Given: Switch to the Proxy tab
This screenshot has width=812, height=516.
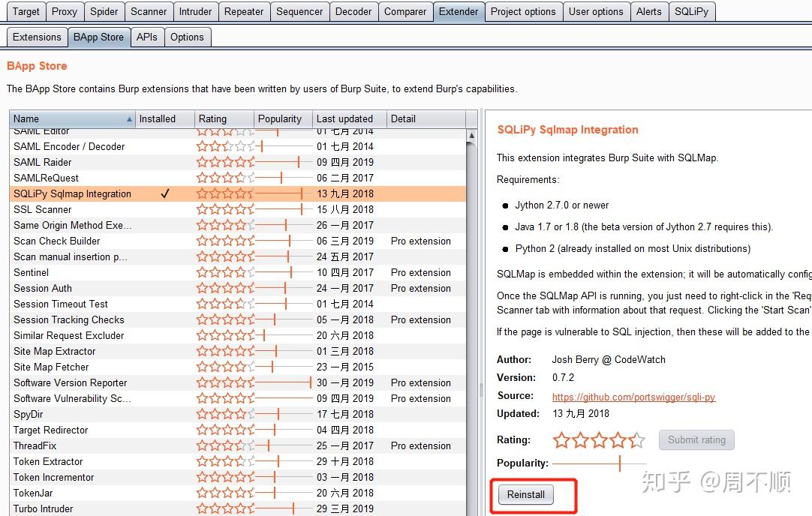Looking at the screenshot, I should click(65, 11).
